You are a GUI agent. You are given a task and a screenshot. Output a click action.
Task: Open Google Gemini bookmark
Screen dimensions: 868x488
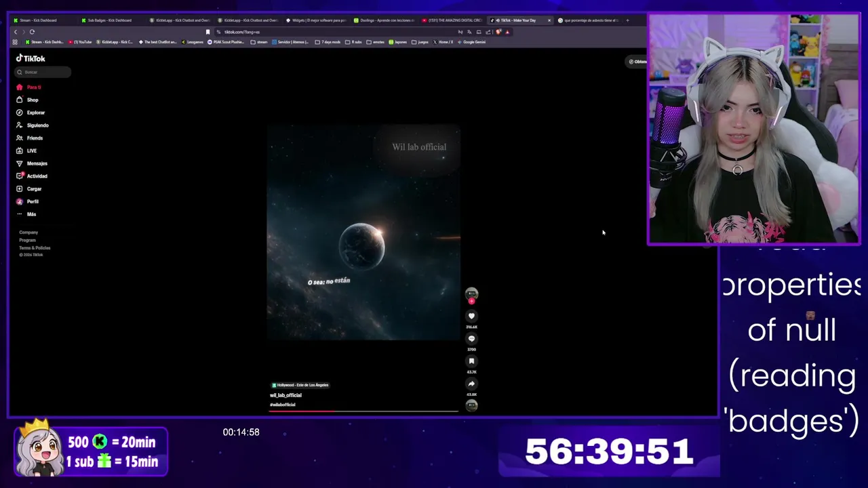click(472, 42)
